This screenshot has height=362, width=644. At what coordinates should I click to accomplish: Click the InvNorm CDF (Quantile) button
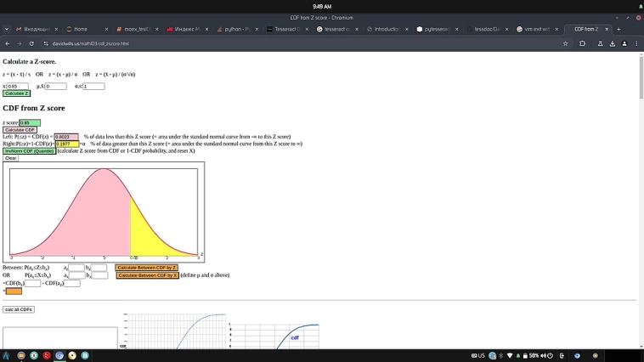click(29, 150)
